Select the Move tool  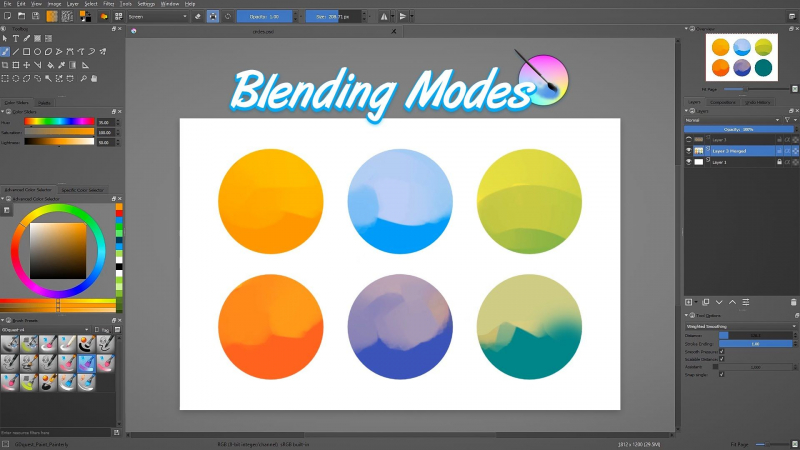(x=27, y=65)
